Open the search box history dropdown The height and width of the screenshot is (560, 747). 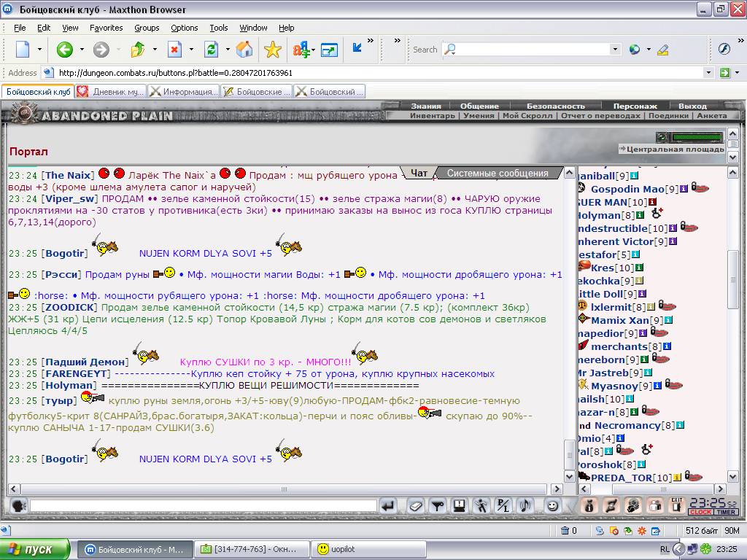[x=615, y=49]
